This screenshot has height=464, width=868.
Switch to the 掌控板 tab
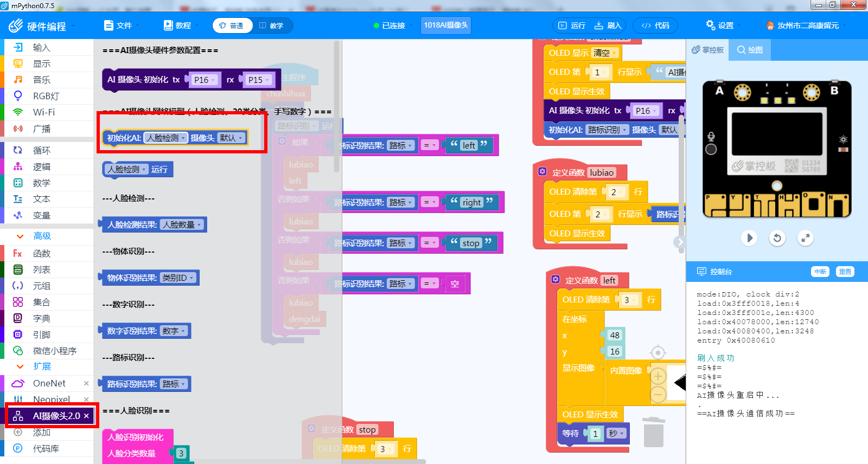(708, 50)
